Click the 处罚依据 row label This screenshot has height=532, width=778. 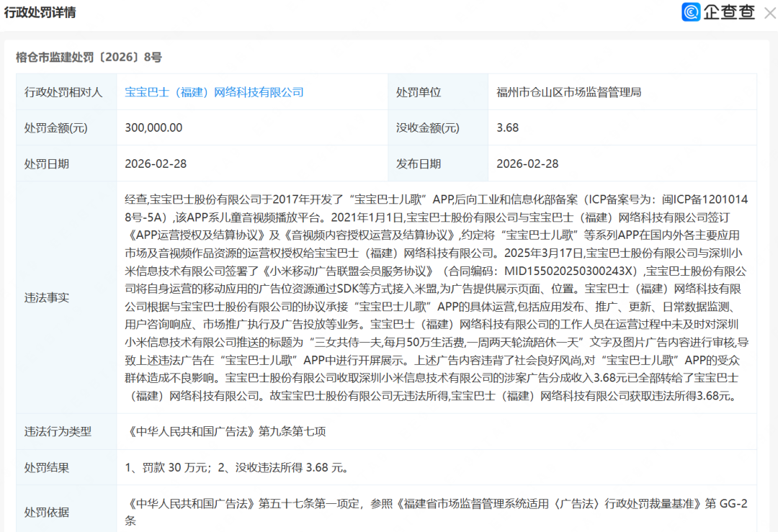pos(47,512)
